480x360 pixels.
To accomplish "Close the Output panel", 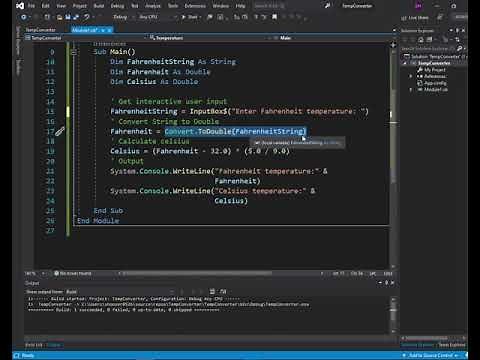I will [393, 283].
